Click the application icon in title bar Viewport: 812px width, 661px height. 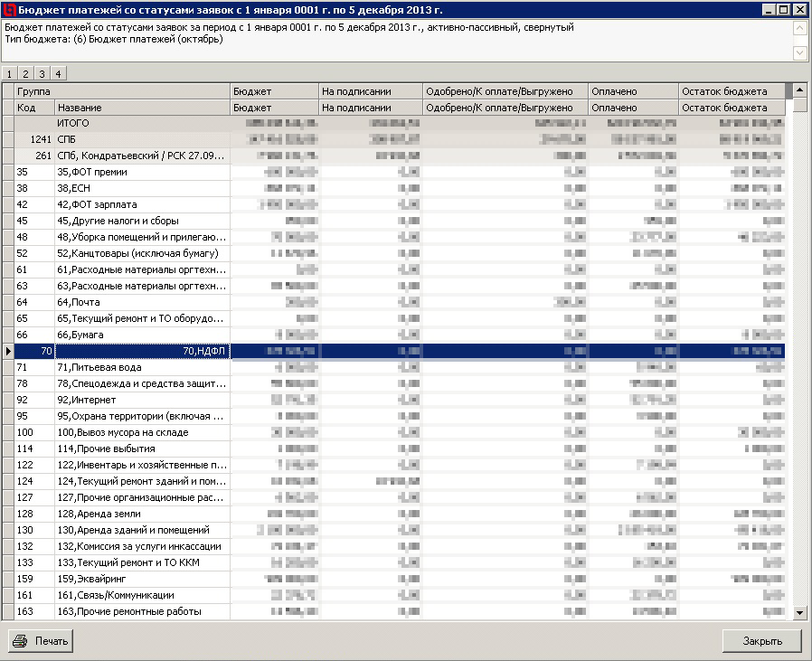tap(9, 10)
